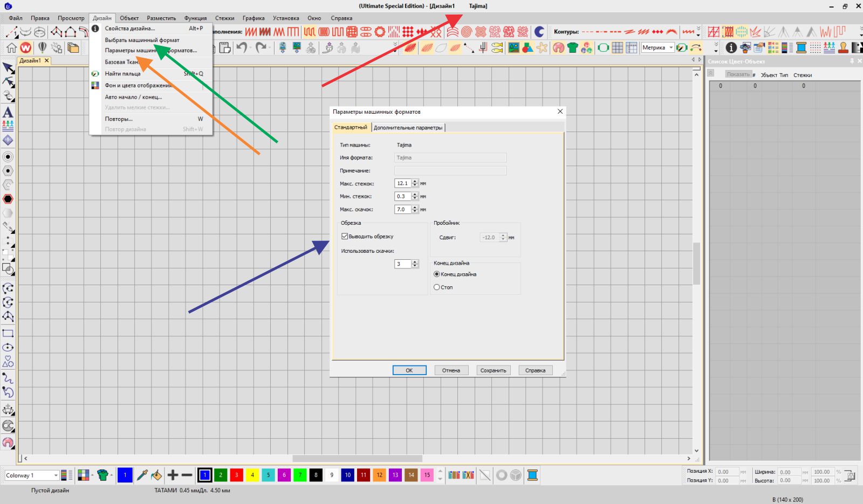The width and height of the screenshot is (863, 504).
Task: Click the blue thread spool icon
Action: [801, 47]
